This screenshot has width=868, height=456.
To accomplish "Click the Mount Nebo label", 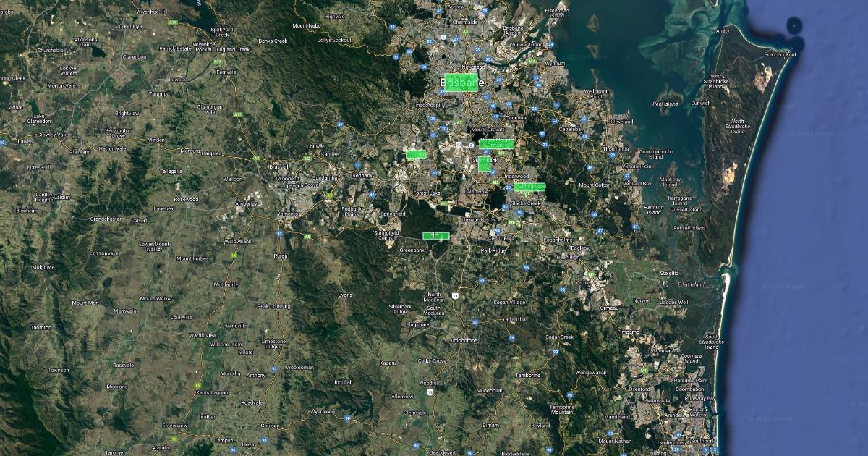I will 307,25.
